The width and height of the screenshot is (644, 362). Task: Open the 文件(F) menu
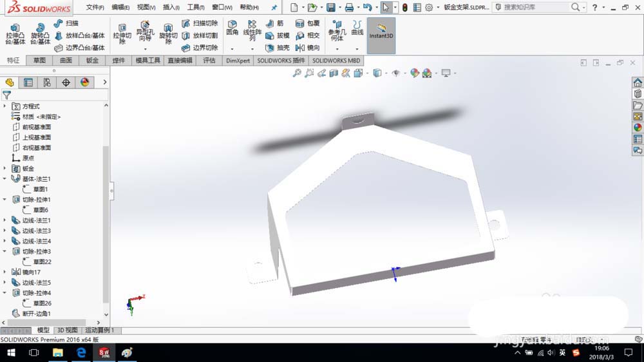pyautogui.click(x=95, y=7)
